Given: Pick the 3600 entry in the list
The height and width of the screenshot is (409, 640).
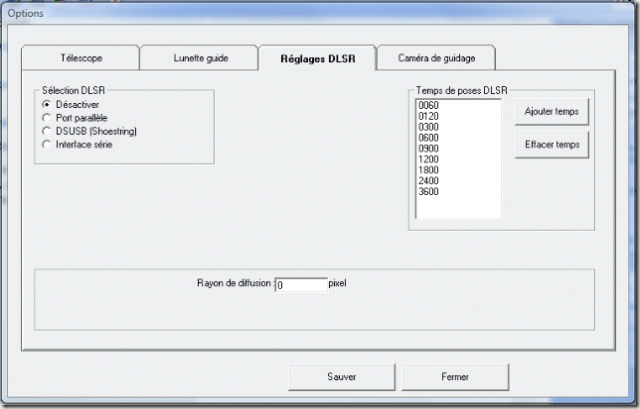Looking at the screenshot, I should click(x=429, y=192).
